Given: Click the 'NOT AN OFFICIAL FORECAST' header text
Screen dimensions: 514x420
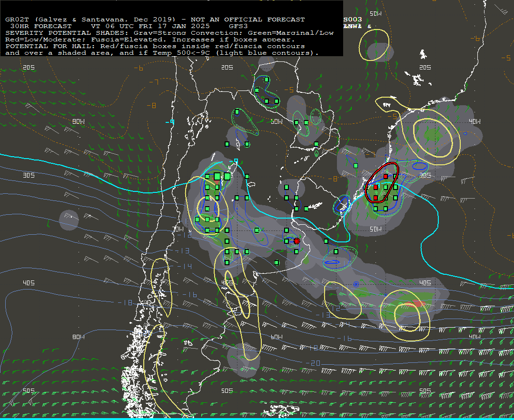Looking at the screenshot, I should (248, 20).
